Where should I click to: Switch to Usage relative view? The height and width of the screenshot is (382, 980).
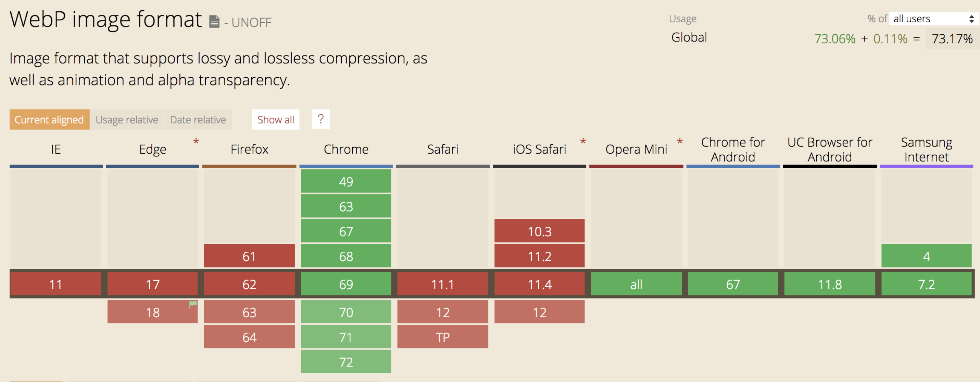127,120
